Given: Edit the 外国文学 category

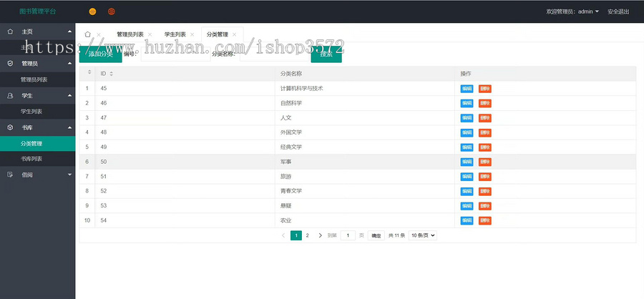Looking at the screenshot, I should click(x=467, y=132).
